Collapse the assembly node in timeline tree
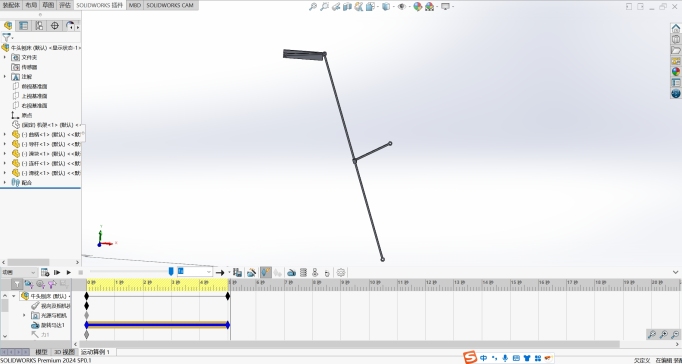 14,296
